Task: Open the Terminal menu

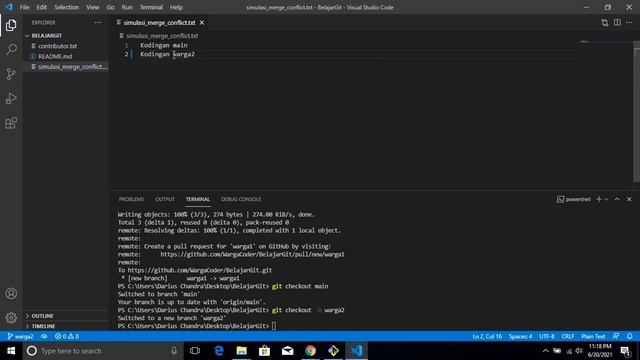Action: coord(151,7)
